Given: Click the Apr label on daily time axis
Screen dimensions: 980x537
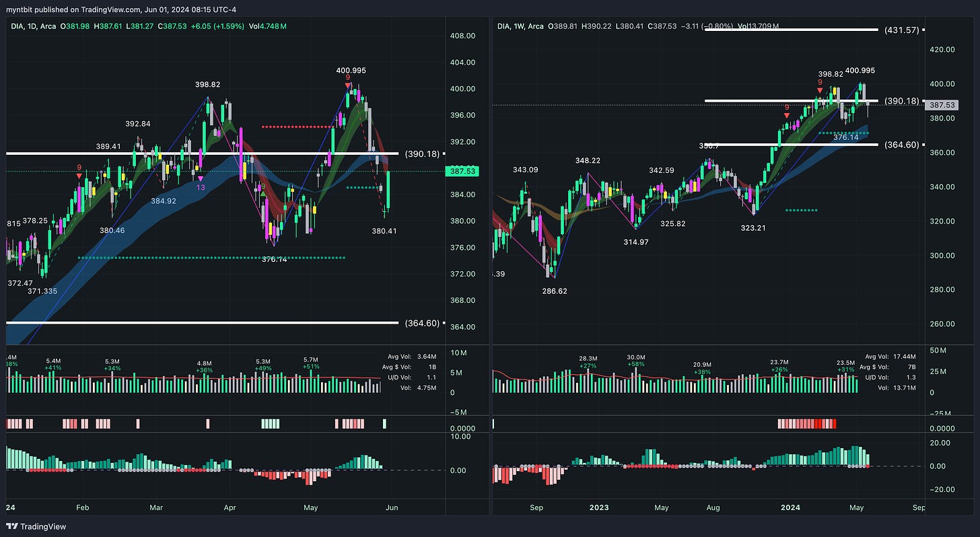Looking at the screenshot, I should (230, 508).
